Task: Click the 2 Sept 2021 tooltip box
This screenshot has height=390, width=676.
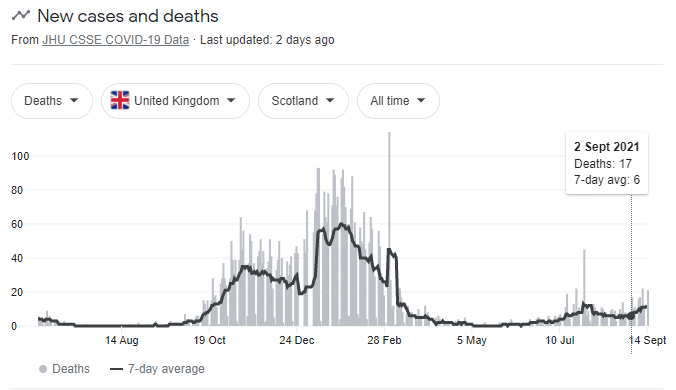Action: [607, 163]
